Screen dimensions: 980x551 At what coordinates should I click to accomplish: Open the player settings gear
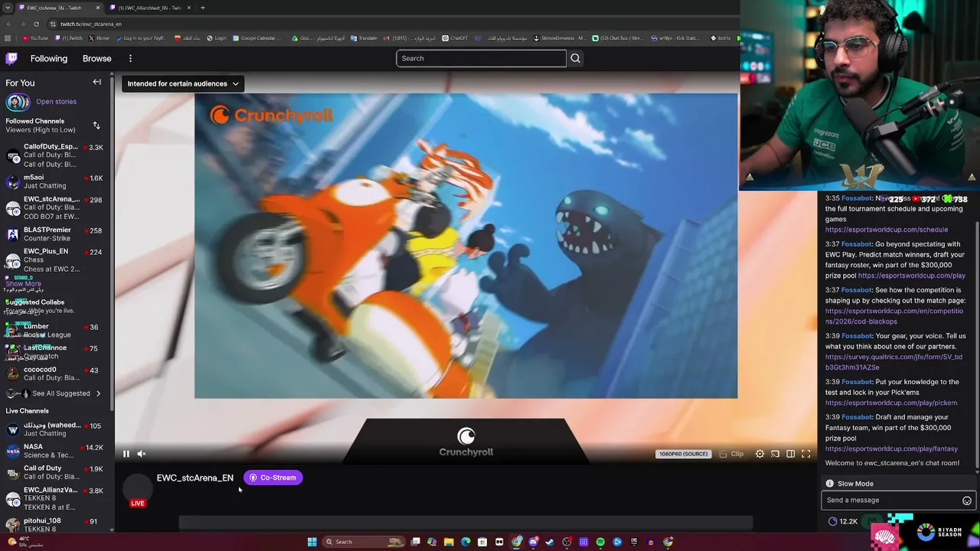coord(759,454)
